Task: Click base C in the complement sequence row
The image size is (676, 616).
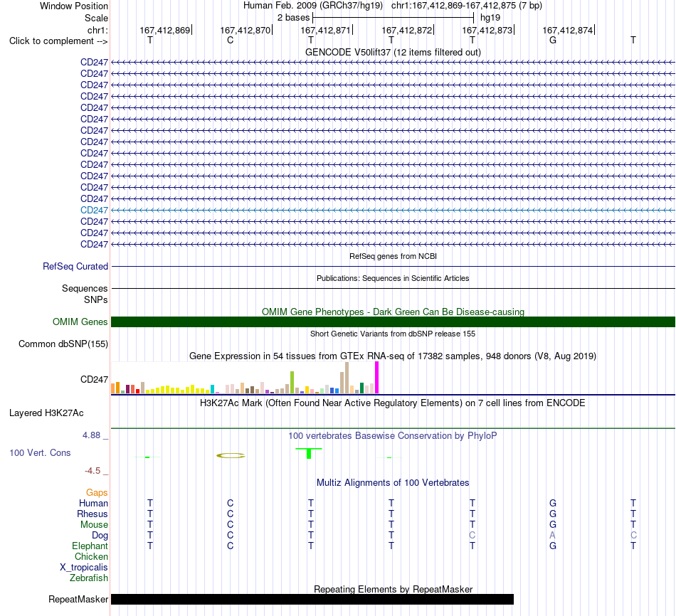Action: pyautogui.click(x=231, y=40)
